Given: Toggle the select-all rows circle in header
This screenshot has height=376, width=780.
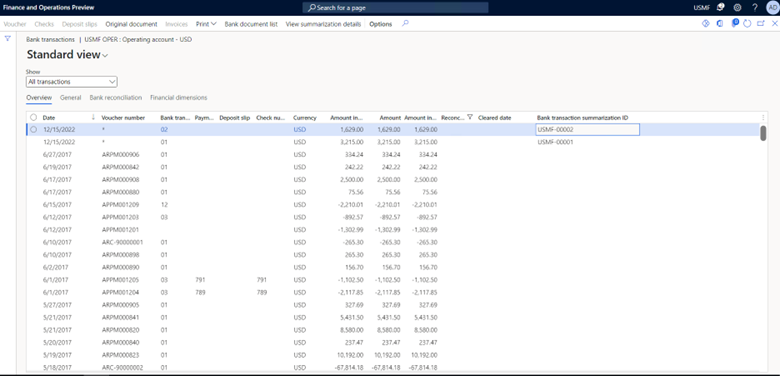Looking at the screenshot, I should (33, 117).
